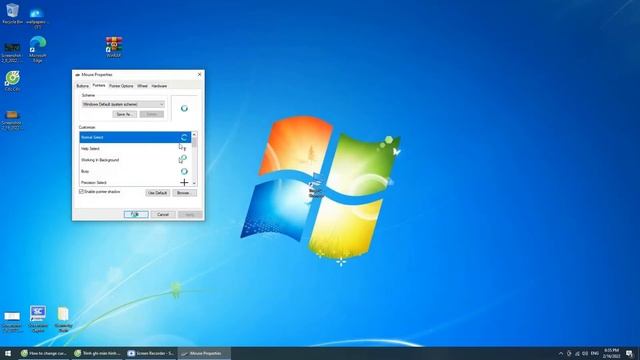Click the Browse button
This screenshot has height=360, width=640.
click(184, 193)
